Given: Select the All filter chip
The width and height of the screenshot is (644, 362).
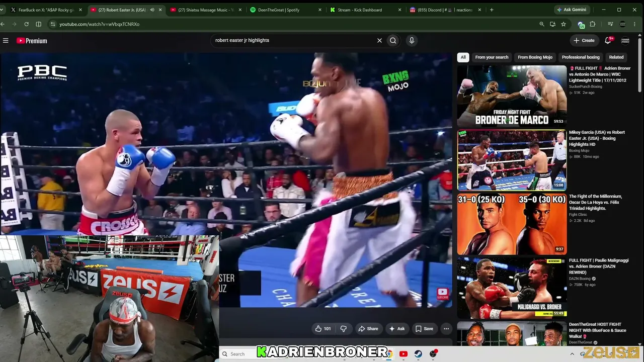Looking at the screenshot, I should (x=463, y=57).
